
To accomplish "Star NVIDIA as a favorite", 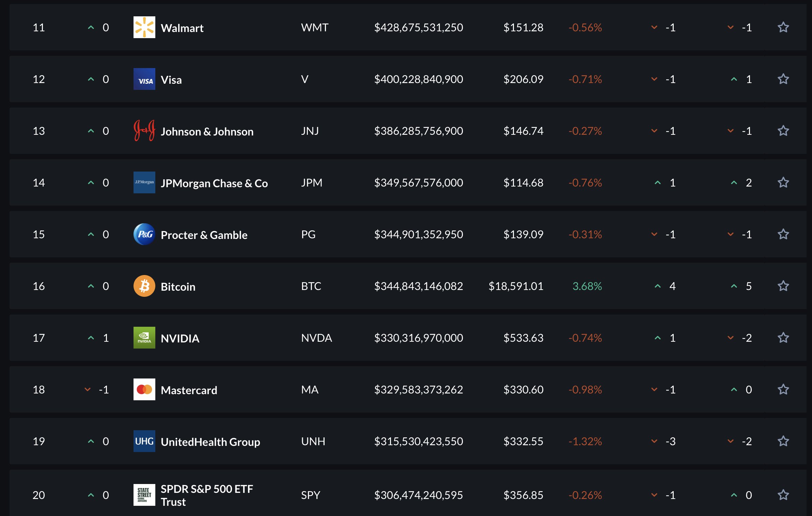I will [x=783, y=338].
